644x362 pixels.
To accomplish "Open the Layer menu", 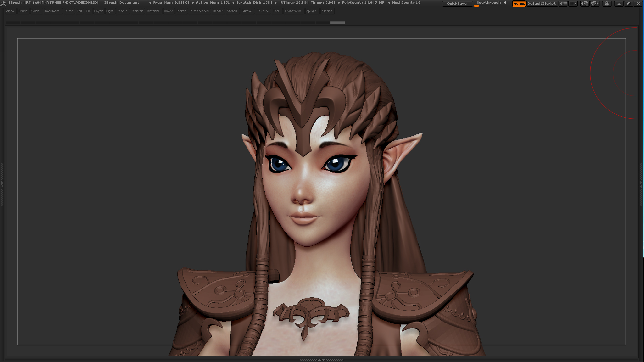I will click(x=99, y=11).
